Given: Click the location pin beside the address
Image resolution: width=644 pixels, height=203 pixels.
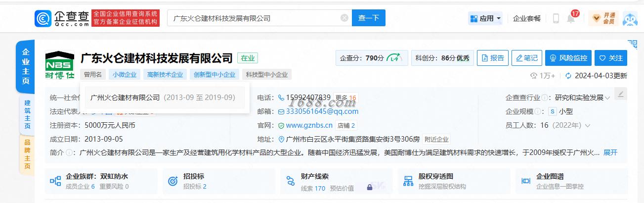Looking at the screenshot, I should 281,139.
